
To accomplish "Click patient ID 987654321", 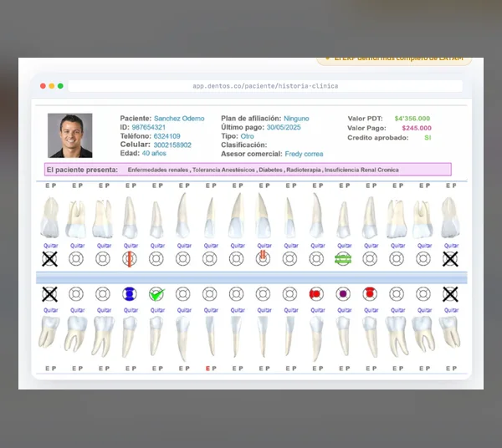I will (x=149, y=127).
